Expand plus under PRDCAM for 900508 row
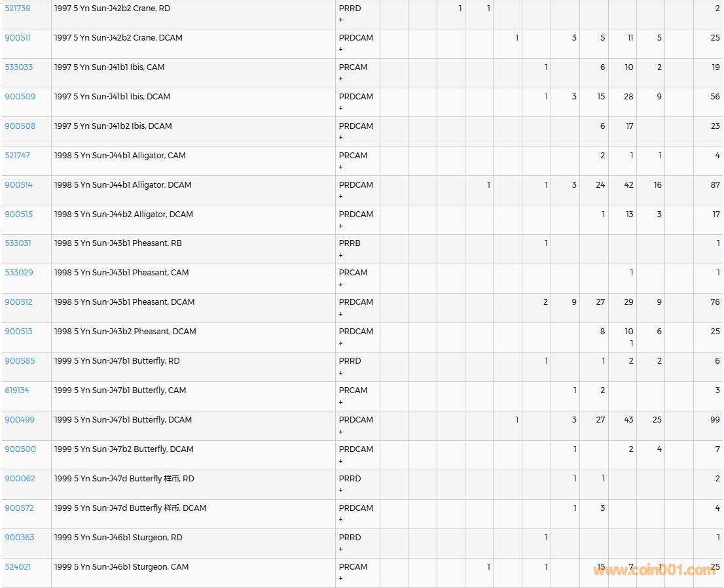Screen dimensions: 724x588 [x=341, y=137]
